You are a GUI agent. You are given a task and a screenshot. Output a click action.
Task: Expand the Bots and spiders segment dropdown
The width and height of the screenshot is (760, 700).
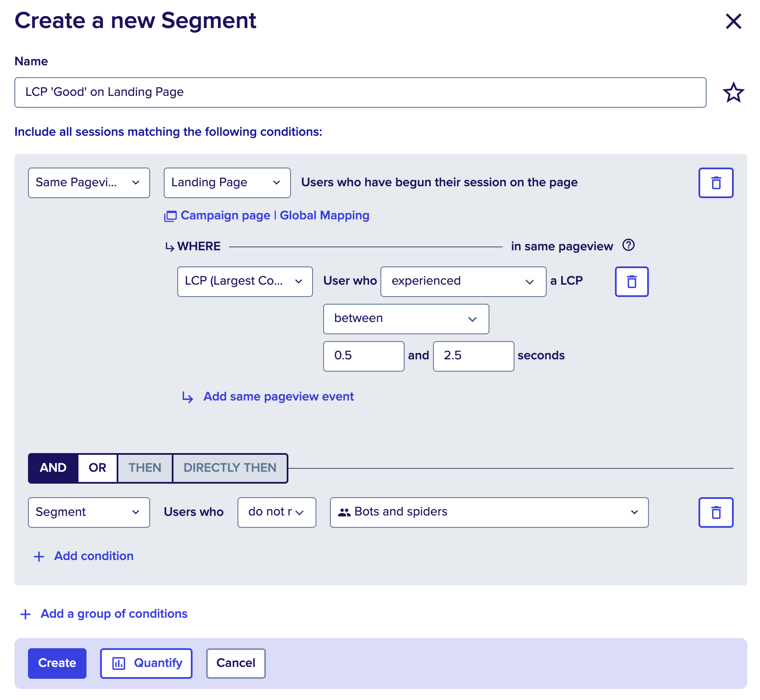[x=489, y=512]
